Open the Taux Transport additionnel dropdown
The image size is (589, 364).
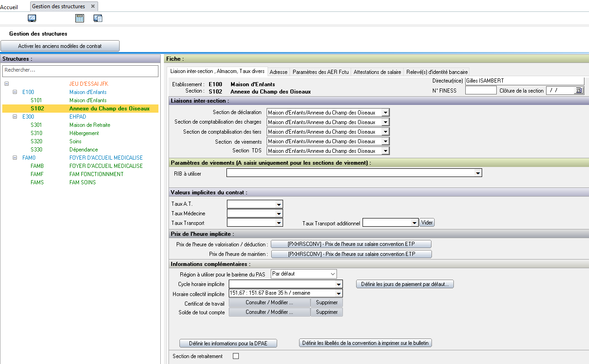415,223
